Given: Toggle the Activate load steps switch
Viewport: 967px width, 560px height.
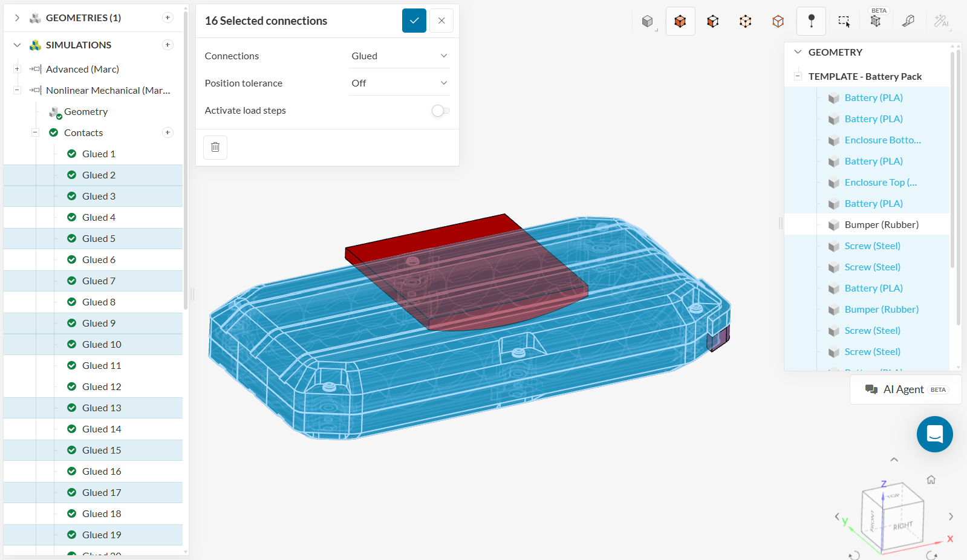Looking at the screenshot, I should (x=440, y=111).
